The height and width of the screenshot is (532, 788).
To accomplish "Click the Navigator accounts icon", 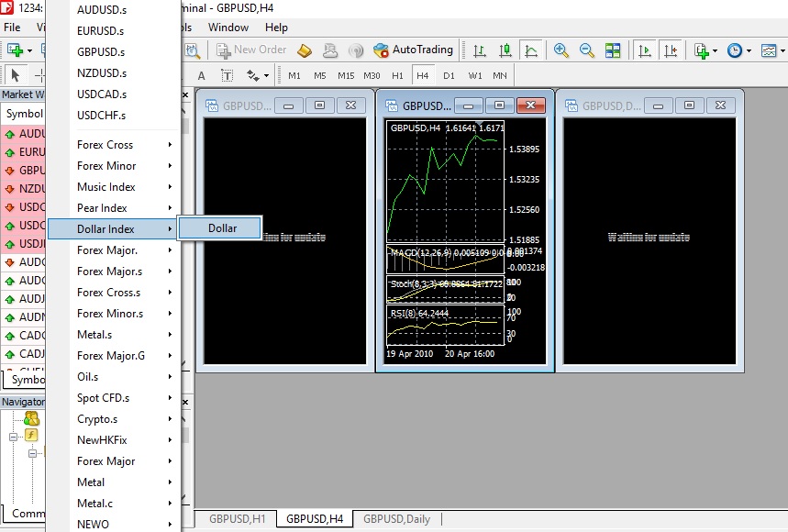I will [x=32, y=418].
